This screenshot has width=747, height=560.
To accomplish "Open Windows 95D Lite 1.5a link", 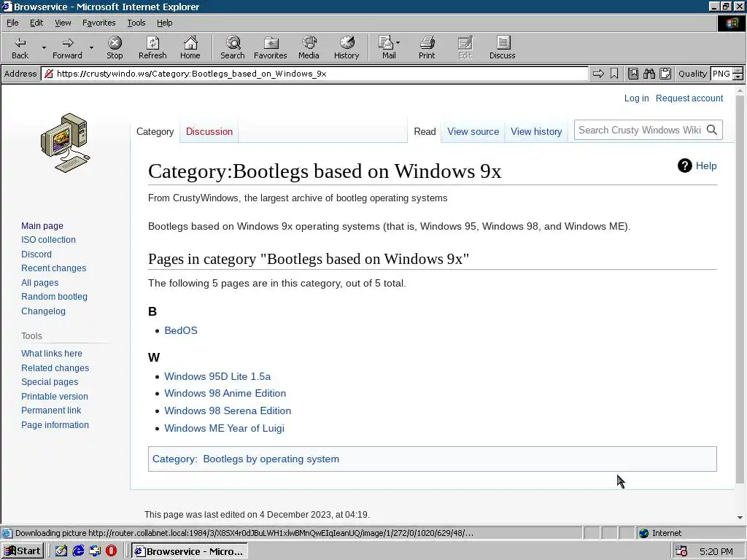I will coord(217,376).
